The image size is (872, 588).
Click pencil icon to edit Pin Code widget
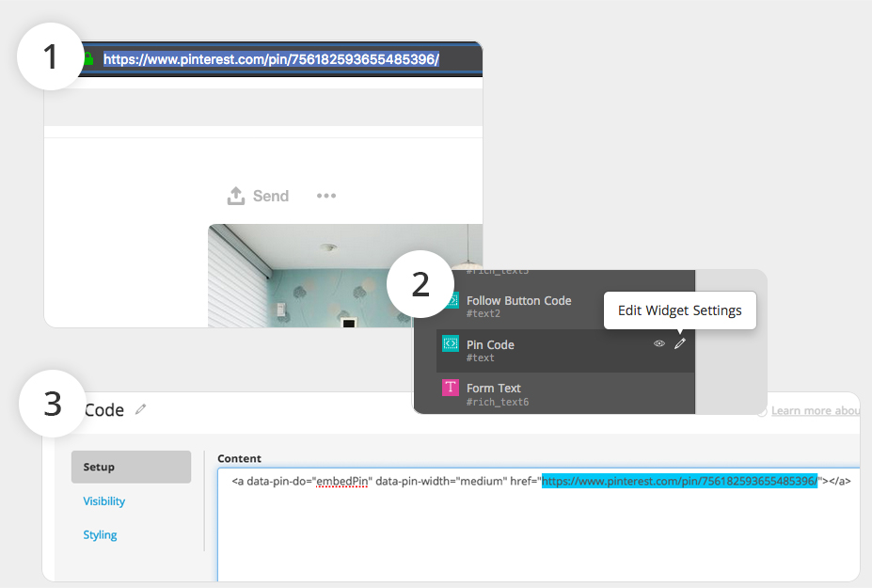click(x=680, y=343)
